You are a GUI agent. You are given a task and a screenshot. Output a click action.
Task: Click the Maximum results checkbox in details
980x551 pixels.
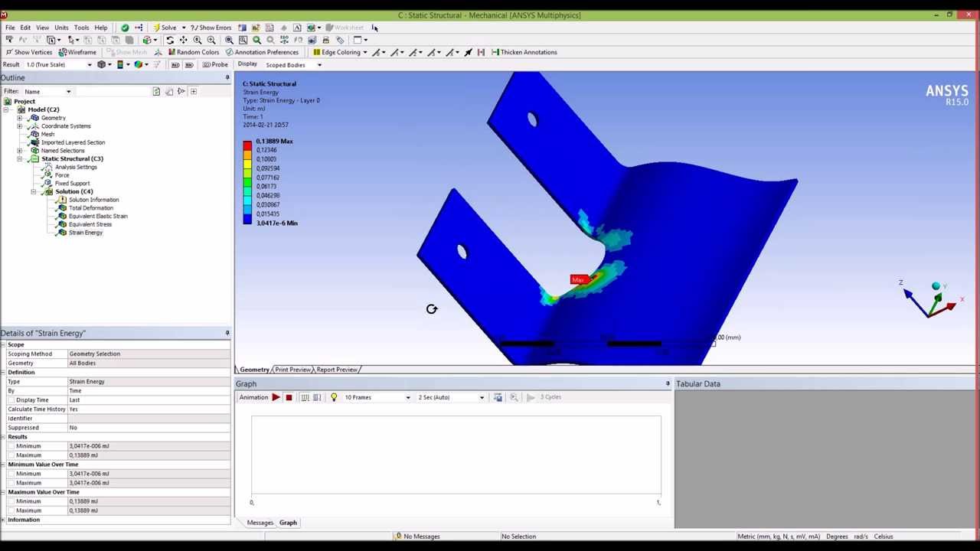pyautogui.click(x=11, y=455)
